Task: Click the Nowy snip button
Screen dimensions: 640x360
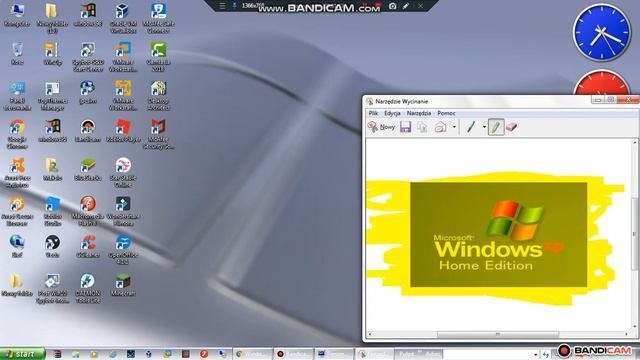Action: [x=381, y=127]
